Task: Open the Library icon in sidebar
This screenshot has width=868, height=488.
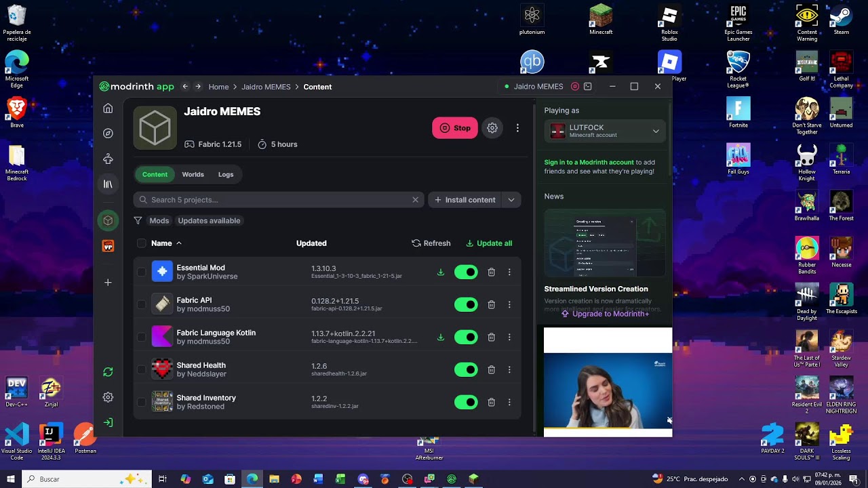Action: pyautogui.click(x=108, y=184)
